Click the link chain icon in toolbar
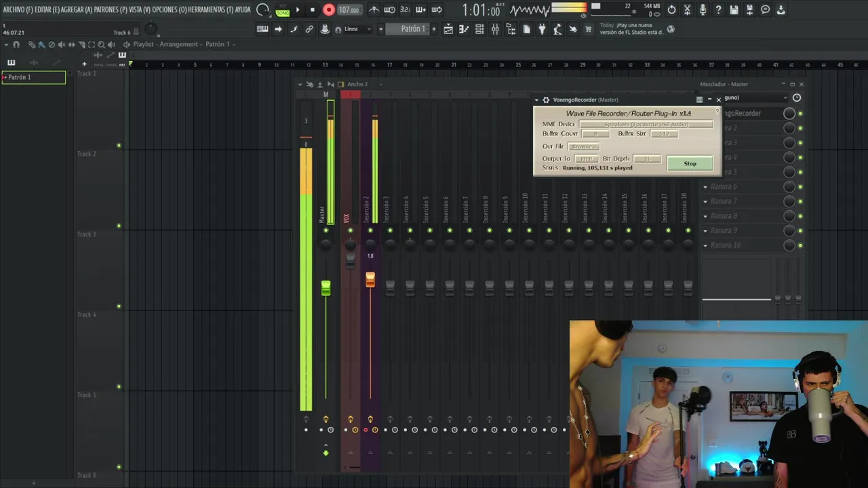This screenshot has height=488, width=868. pyautogui.click(x=309, y=29)
